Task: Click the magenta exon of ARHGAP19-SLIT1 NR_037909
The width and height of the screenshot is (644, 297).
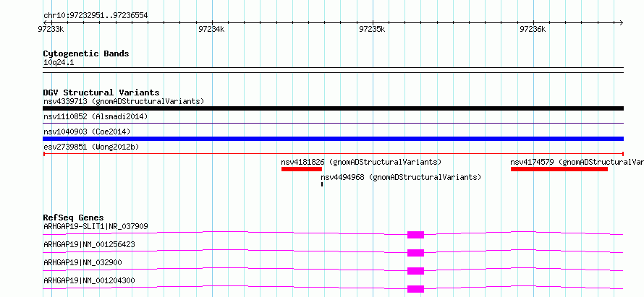Action: (x=415, y=235)
